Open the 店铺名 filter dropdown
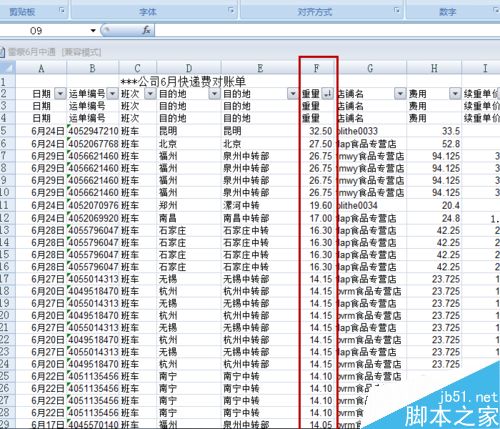This screenshot has height=429, width=500. [400, 94]
